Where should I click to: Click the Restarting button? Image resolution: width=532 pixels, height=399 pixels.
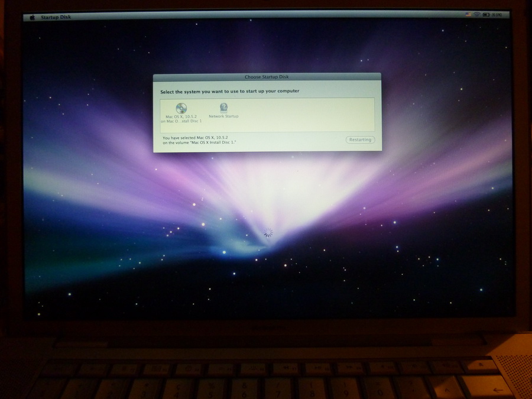[x=360, y=140]
